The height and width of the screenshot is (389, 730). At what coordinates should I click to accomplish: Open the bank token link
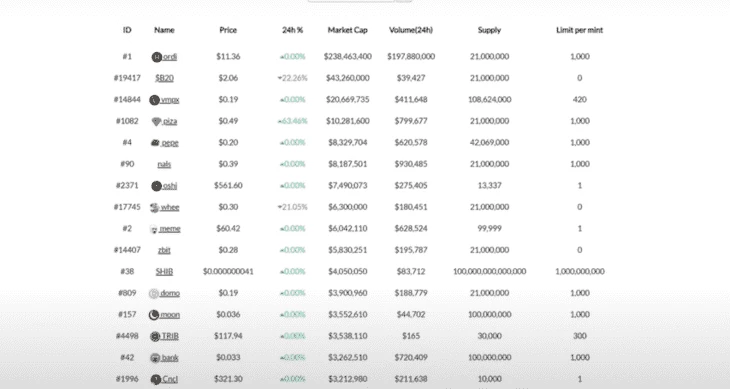170,358
